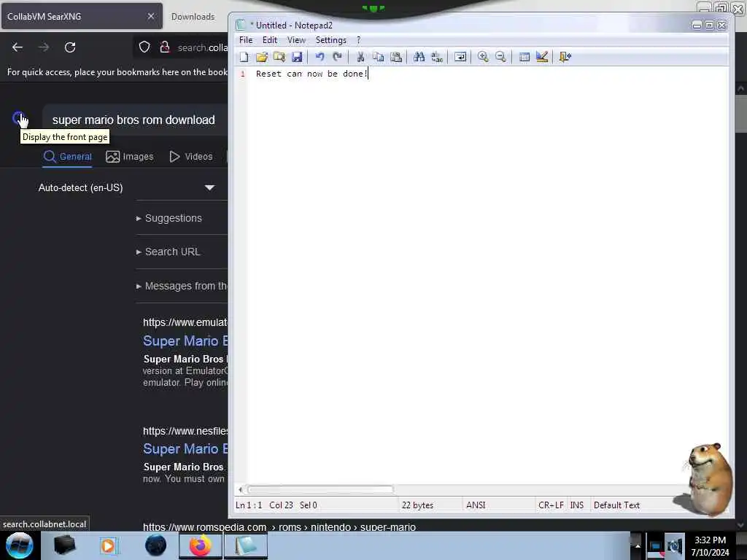Screen dimensions: 747x560
Task: Show hidden system tray icons
Action: 638,545
